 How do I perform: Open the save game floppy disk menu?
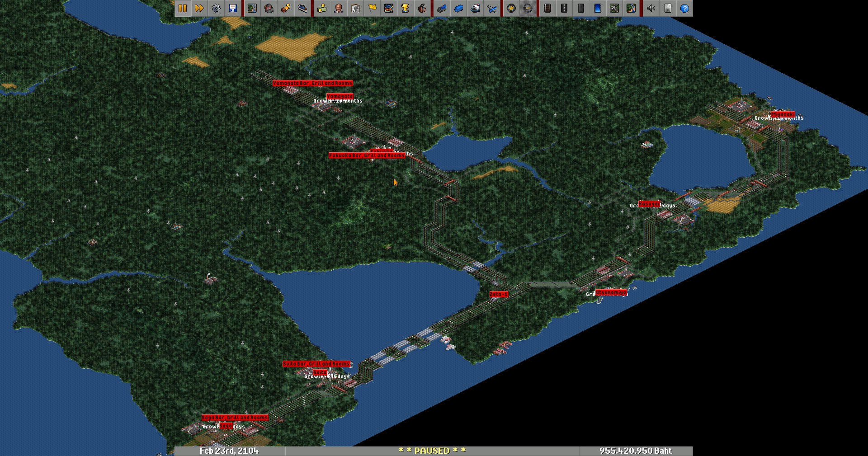233,8
